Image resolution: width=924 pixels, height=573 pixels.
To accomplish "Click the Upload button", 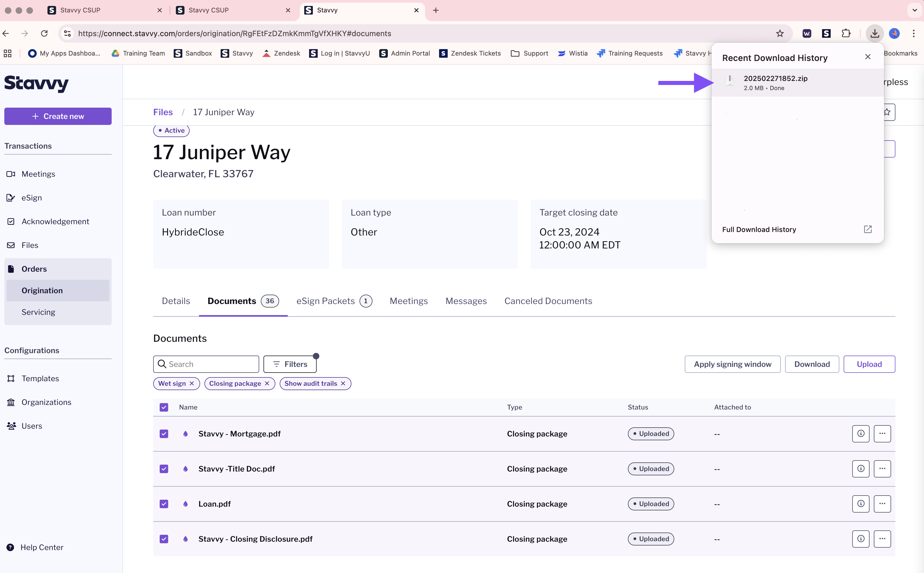I will point(869,364).
